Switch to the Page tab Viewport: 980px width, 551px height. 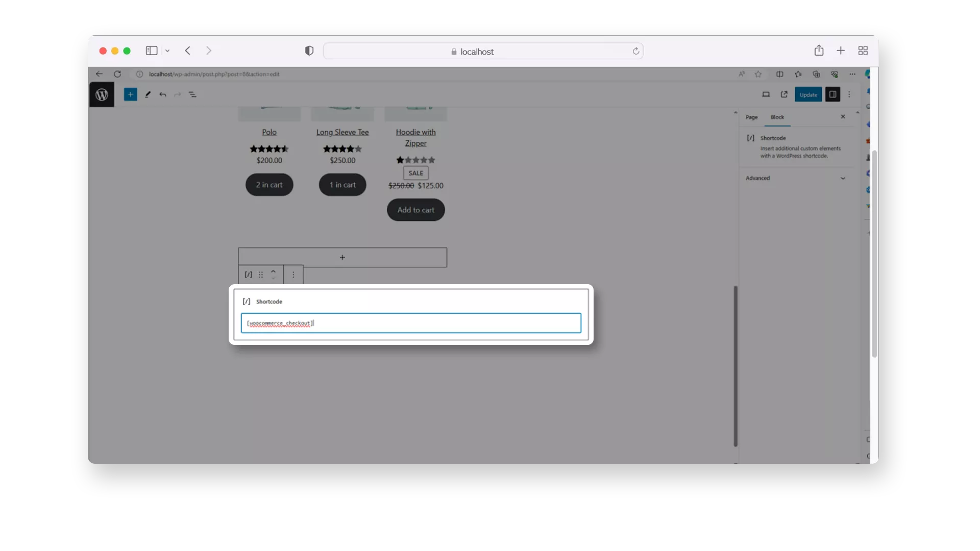(x=751, y=117)
